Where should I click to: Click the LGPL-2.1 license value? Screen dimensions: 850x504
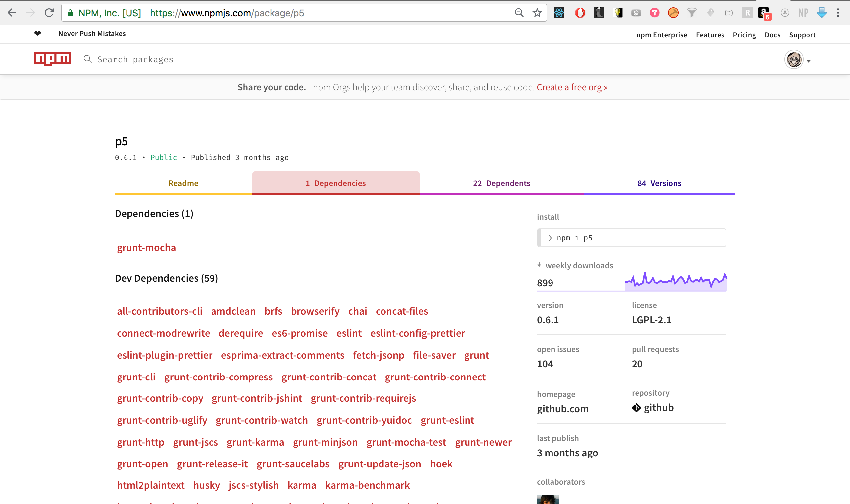click(651, 320)
